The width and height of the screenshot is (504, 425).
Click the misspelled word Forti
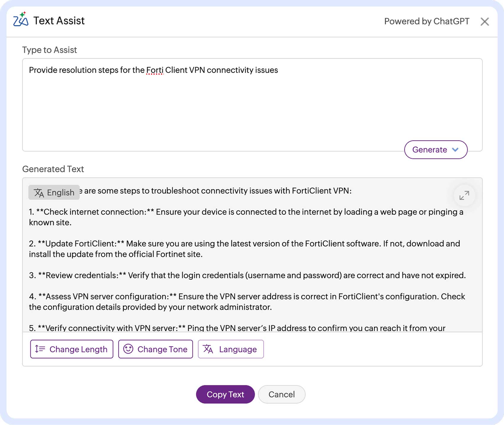(x=155, y=70)
